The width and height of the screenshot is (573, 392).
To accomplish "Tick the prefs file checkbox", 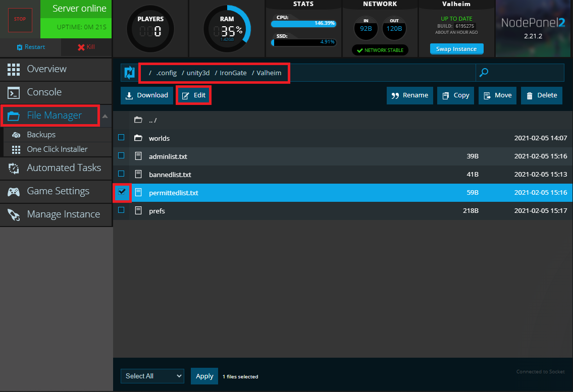I will click(x=121, y=210).
